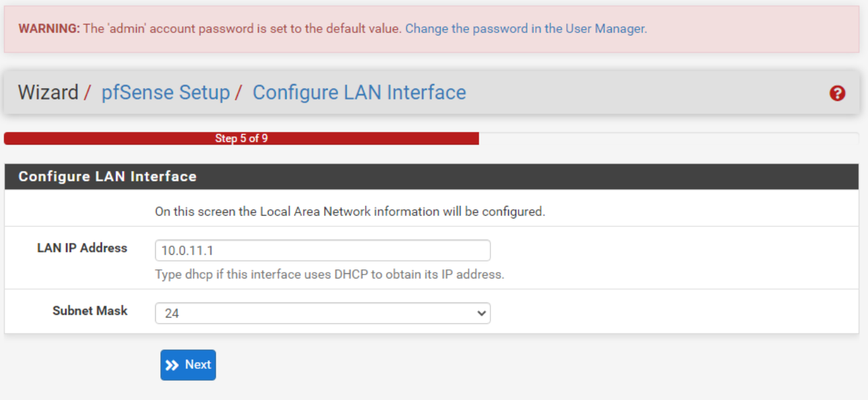
Task: Click the Local Area Network description text
Action: pyautogui.click(x=350, y=212)
